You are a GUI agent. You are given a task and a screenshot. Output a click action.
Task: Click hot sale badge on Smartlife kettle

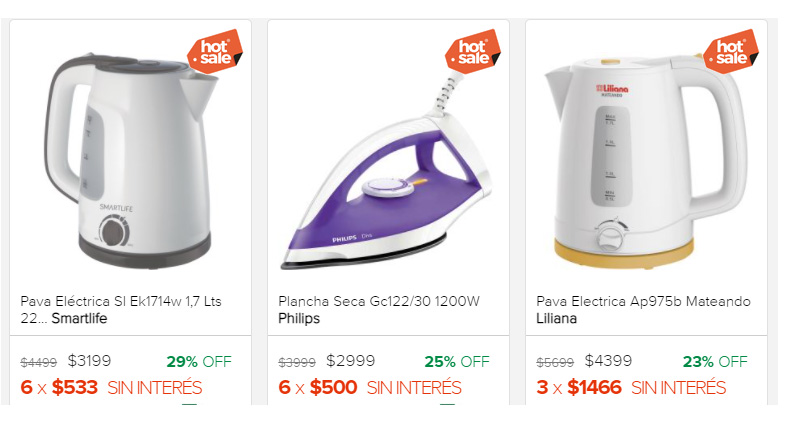[214, 51]
